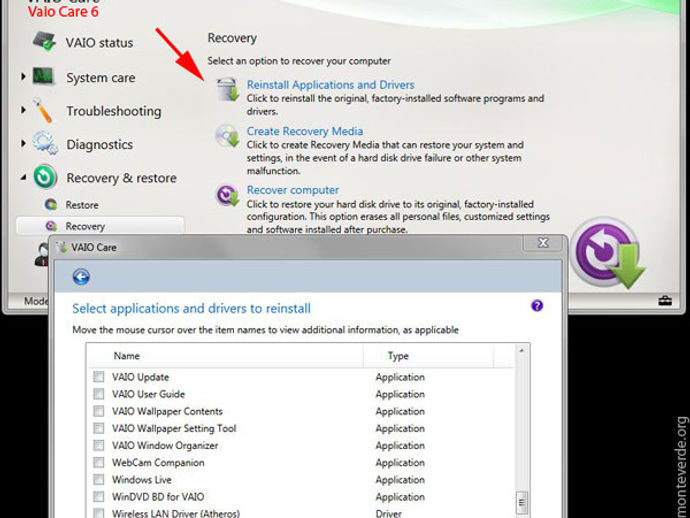Click the VAIO status shield icon
The image size is (690, 518).
pyautogui.click(x=44, y=40)
